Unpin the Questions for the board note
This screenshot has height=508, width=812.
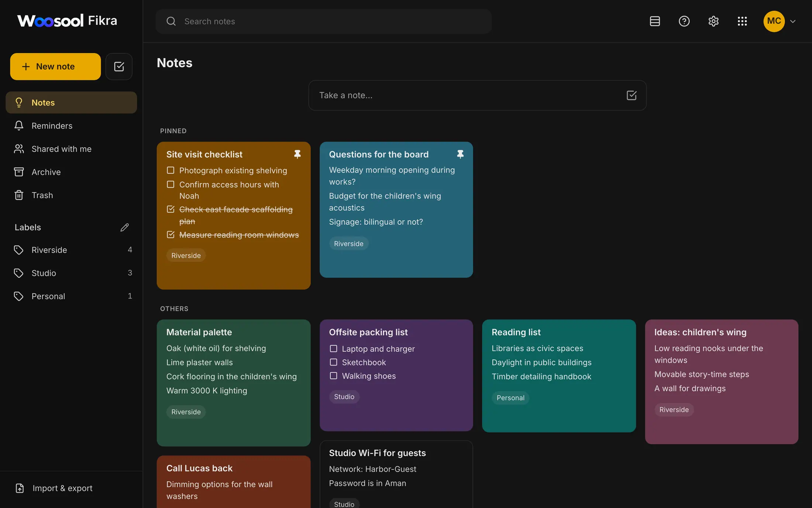[x=460, y=154]
